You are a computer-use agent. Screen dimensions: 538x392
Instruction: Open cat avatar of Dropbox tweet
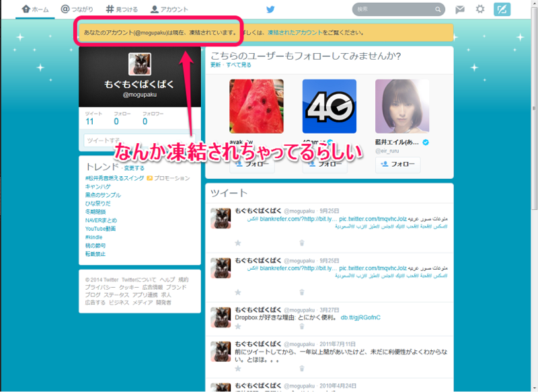[221, 317]
